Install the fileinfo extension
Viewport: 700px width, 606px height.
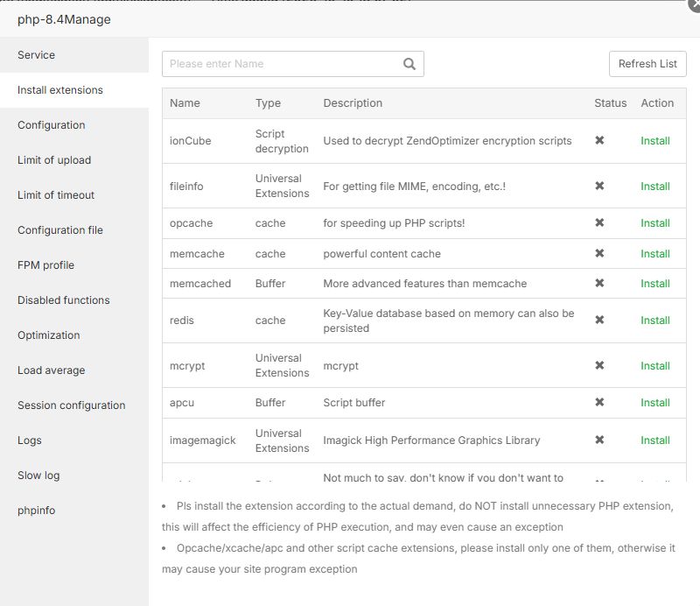point(654,187)
